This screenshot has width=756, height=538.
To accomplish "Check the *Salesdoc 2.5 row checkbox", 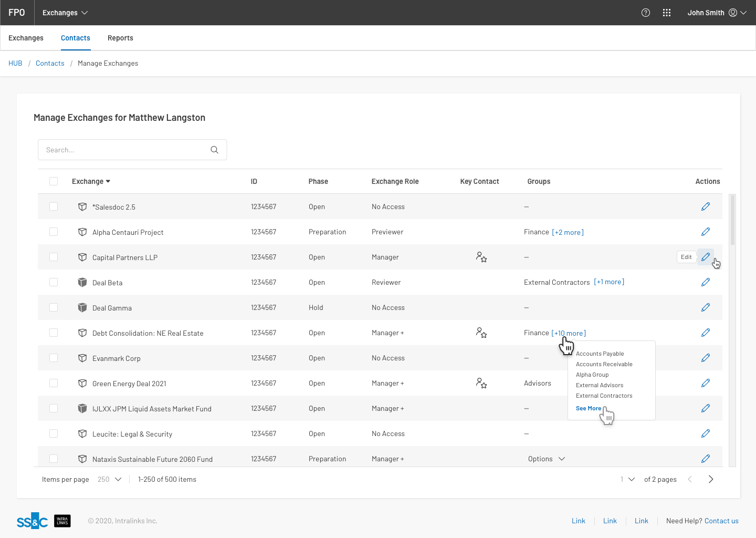I will click(54, 206).
